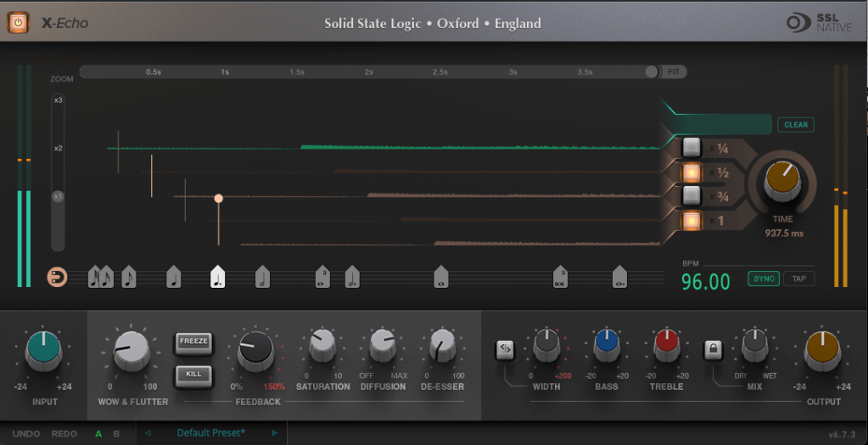
Task: Disable the x ½ delay tap
Action: point(692,172)
